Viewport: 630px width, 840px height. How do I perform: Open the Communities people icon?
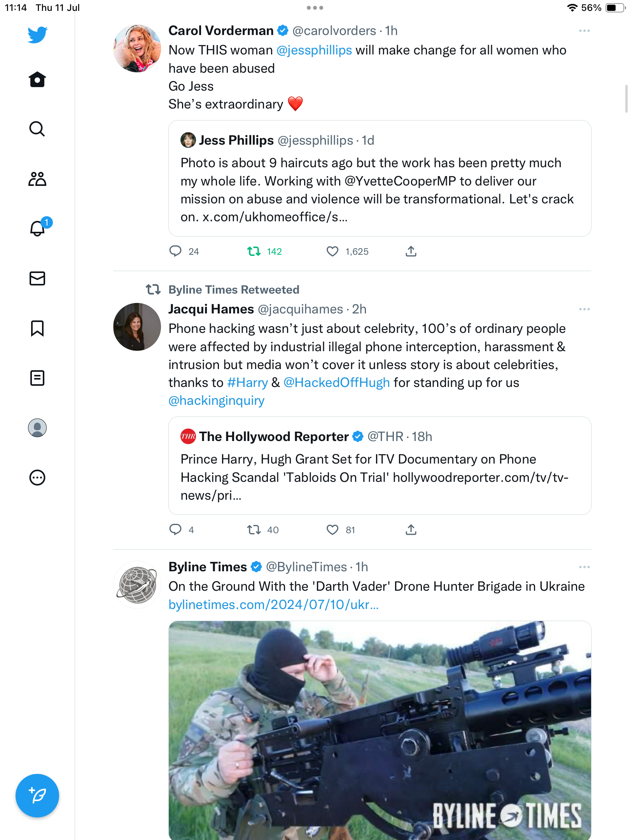(37, 179)
